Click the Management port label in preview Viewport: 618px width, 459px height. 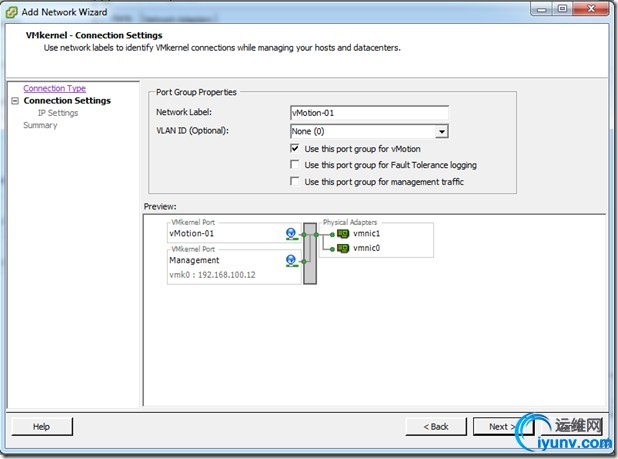point(194,260)
